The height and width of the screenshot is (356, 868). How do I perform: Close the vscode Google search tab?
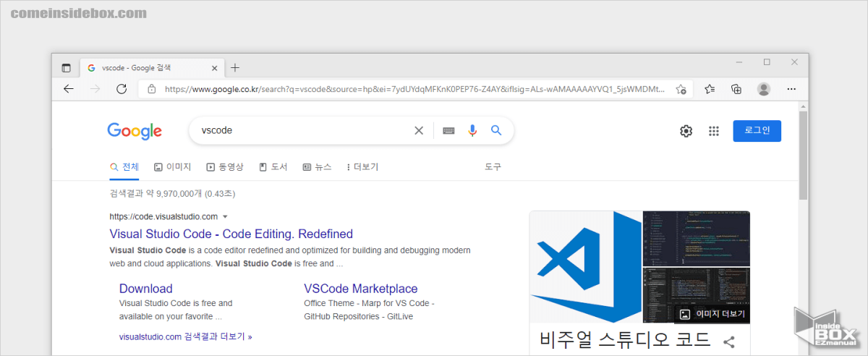point(214,68)
